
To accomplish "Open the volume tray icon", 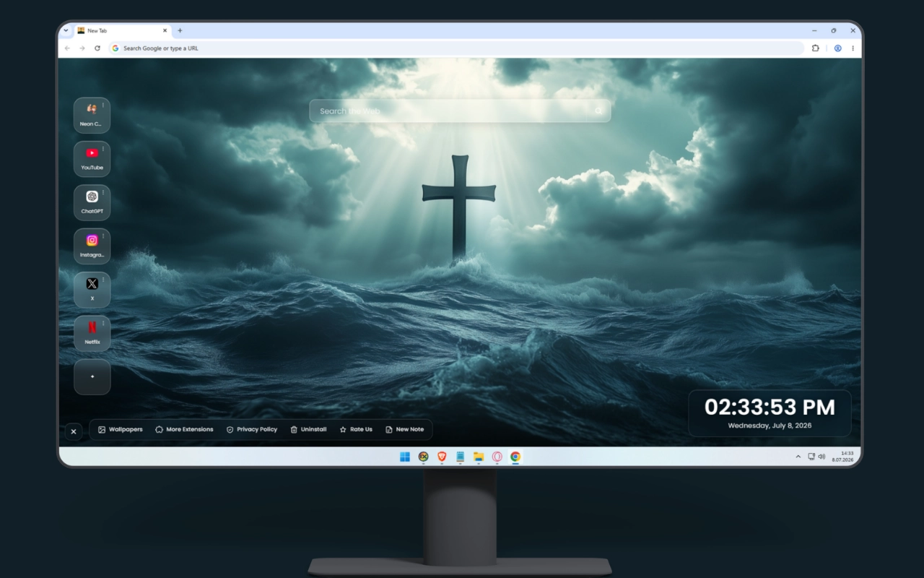I will (821, 457).
